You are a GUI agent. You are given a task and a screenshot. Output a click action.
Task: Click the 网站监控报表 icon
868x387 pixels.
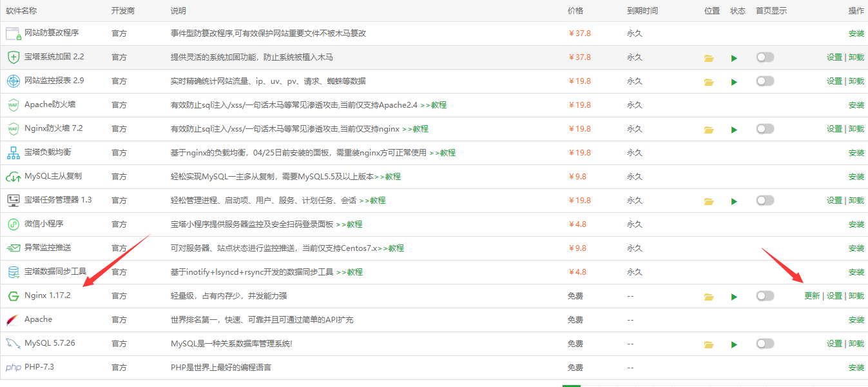pyautogui.click(x=14, y=81)
